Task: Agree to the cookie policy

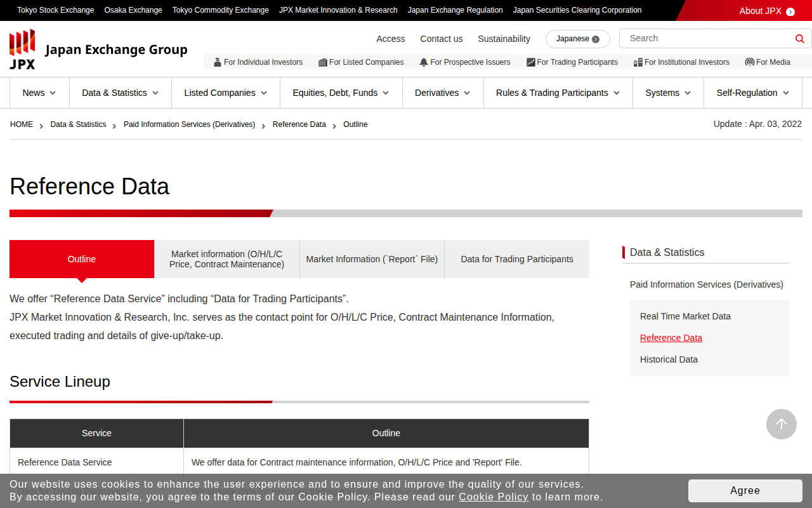Action: (745, 490)
